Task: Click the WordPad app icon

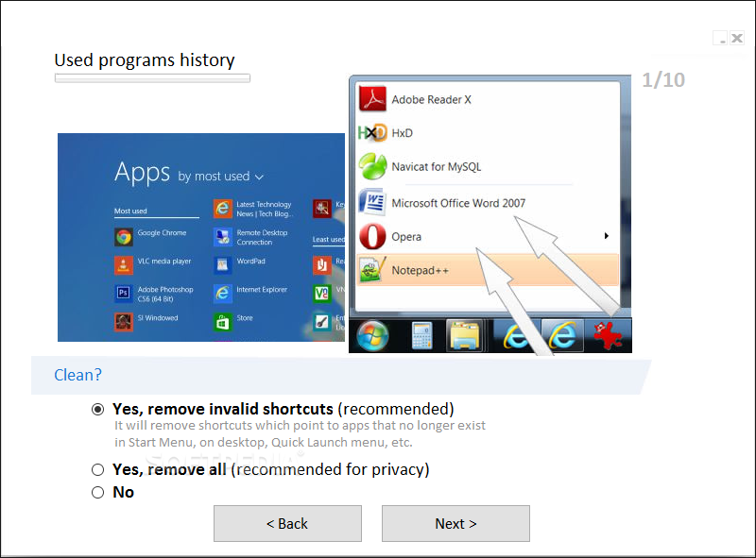Action: pos(222,265)
